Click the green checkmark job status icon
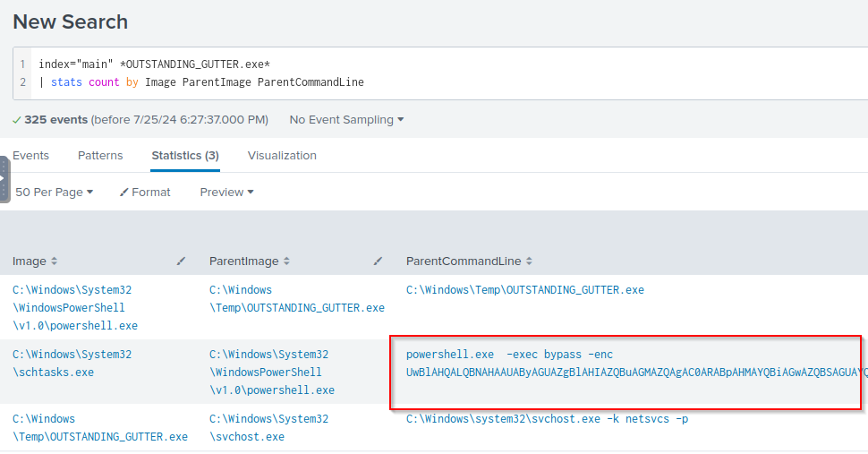 (17, 120)
